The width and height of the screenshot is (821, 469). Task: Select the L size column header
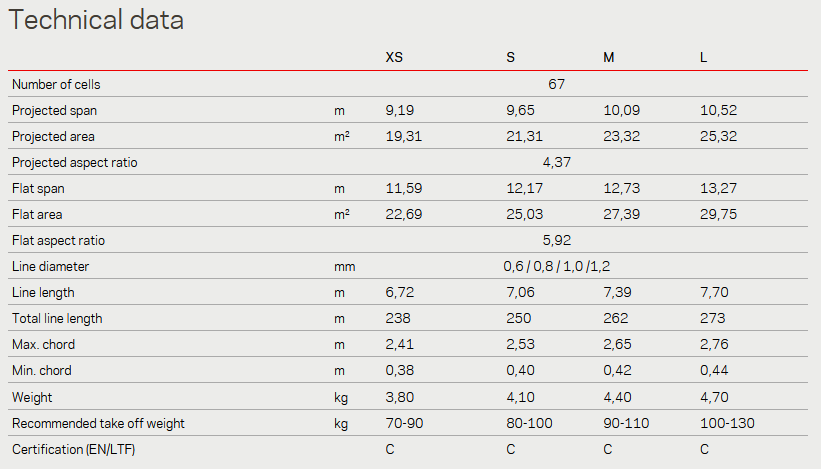pos(704,57)
